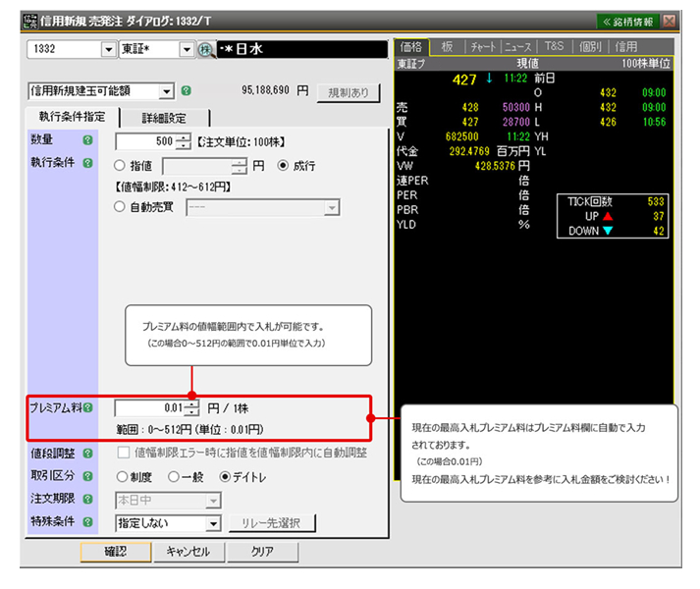Open the チャート chart tab
This screenshot has width=700, height=589.
tap(483, 46)
